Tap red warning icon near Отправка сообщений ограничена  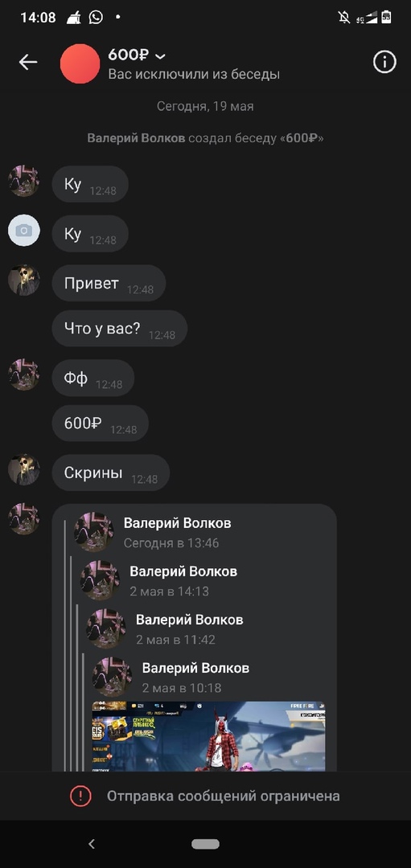click(80, 796)
